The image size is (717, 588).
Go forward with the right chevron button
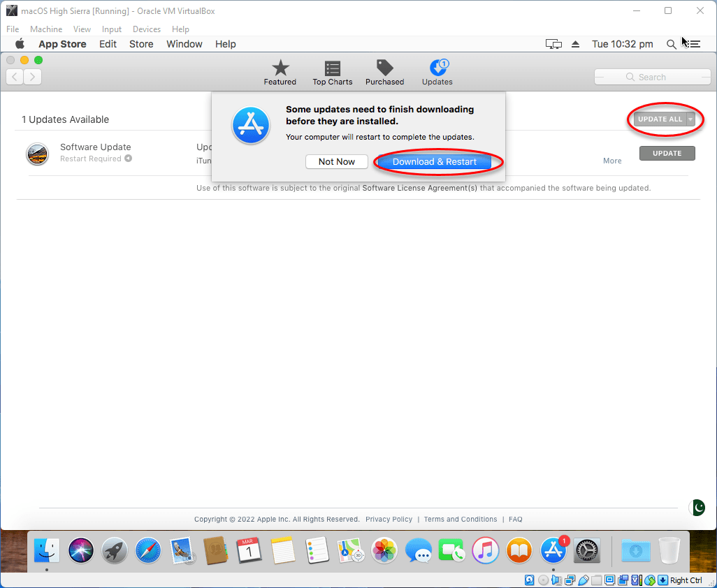32,77
